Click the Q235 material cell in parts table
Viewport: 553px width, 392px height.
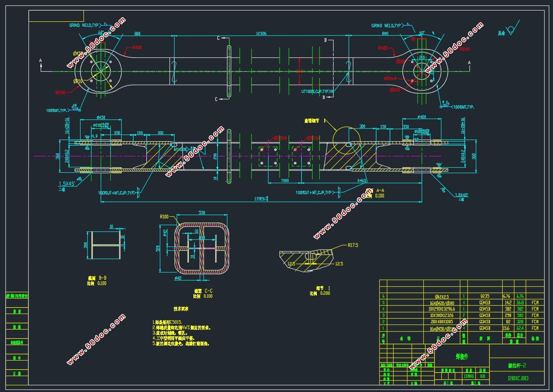(485, 296)
